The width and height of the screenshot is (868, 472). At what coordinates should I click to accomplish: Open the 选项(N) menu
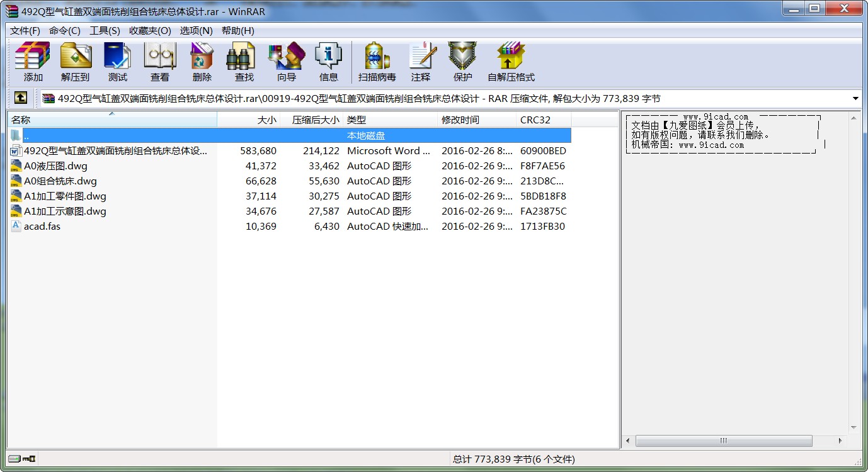click(196, 30)
